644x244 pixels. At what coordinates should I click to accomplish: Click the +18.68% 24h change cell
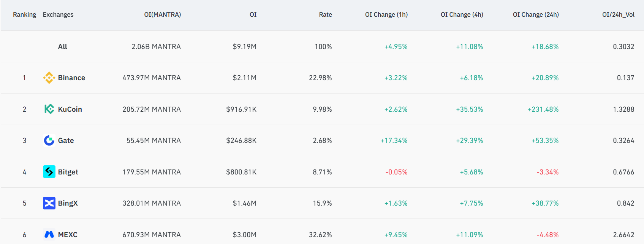pyautogui.click(x=545, y=46)
